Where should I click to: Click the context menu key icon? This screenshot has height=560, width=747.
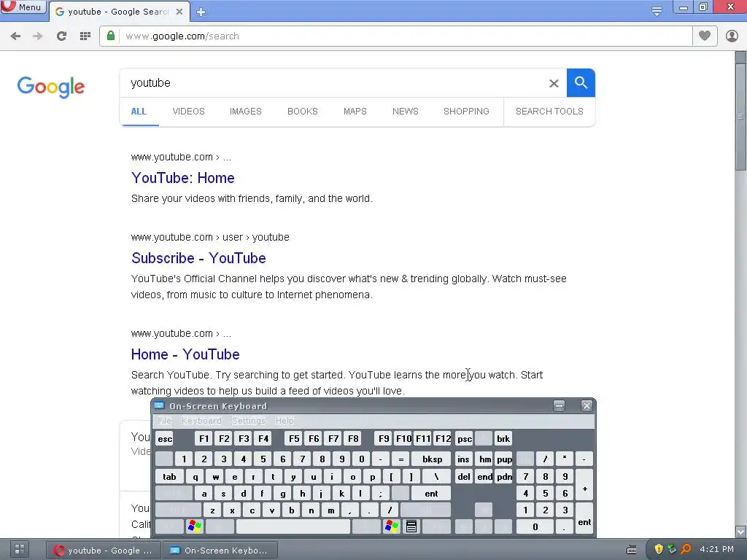(x=411, y=526)
